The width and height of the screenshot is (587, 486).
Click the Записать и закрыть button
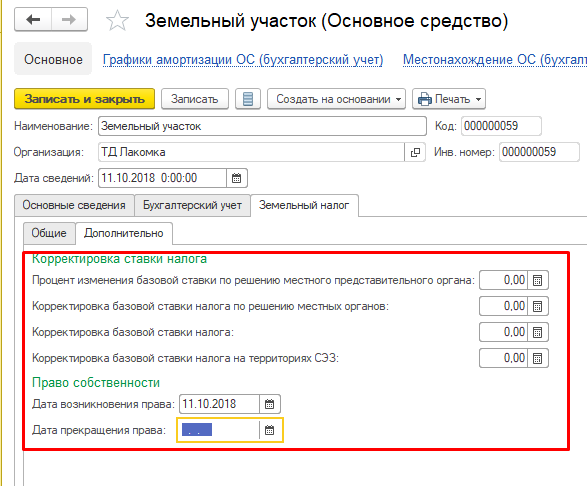(x=85, y=99)
